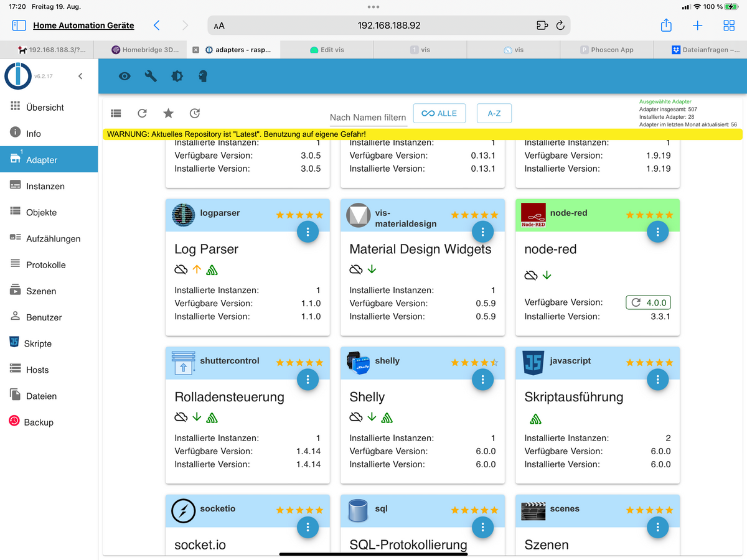The height and width of the screenshot is (560, 747).
Task: Open Szenen in the sidebar
Action: click(x=49, y=291)
